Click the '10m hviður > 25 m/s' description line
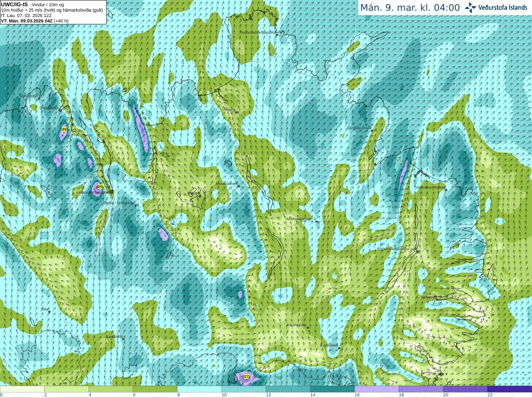This screenshot has height=398, width=532. point(52,10)
